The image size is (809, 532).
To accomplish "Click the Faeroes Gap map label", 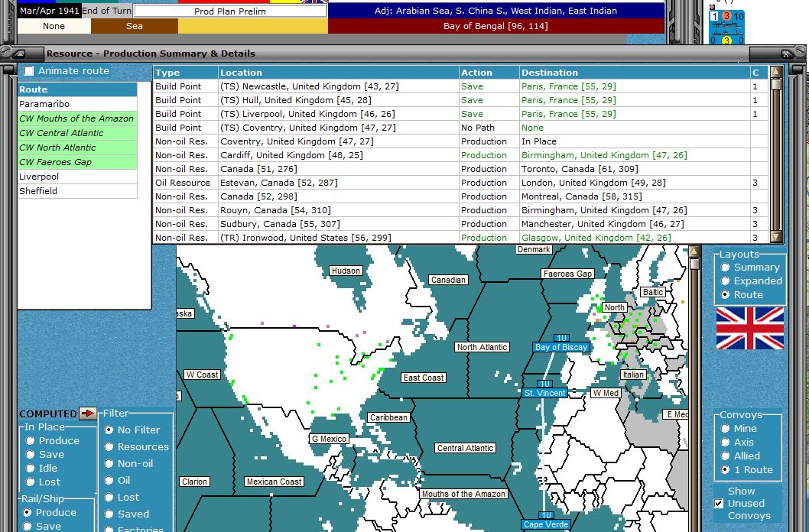I will [x=567, y=274].
